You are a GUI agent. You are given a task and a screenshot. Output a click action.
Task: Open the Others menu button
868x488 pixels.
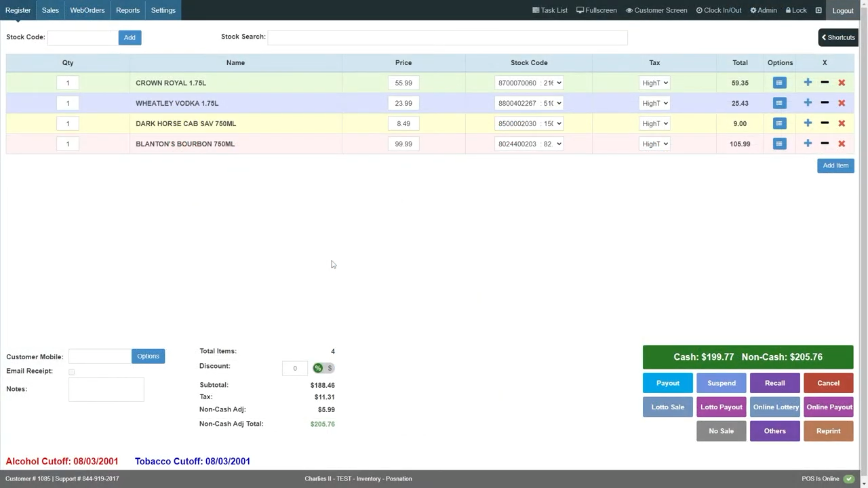pos(775,431)
